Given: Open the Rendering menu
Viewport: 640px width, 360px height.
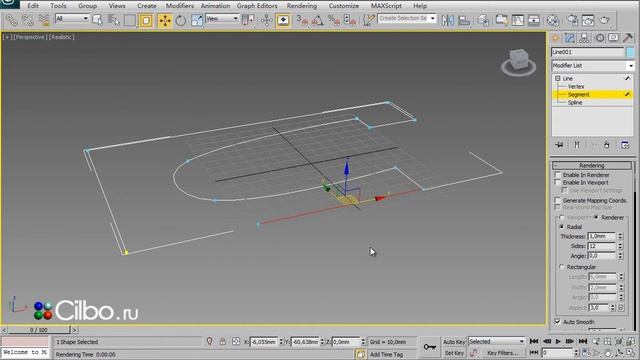Looking at the screenshot, I should 302,6.
